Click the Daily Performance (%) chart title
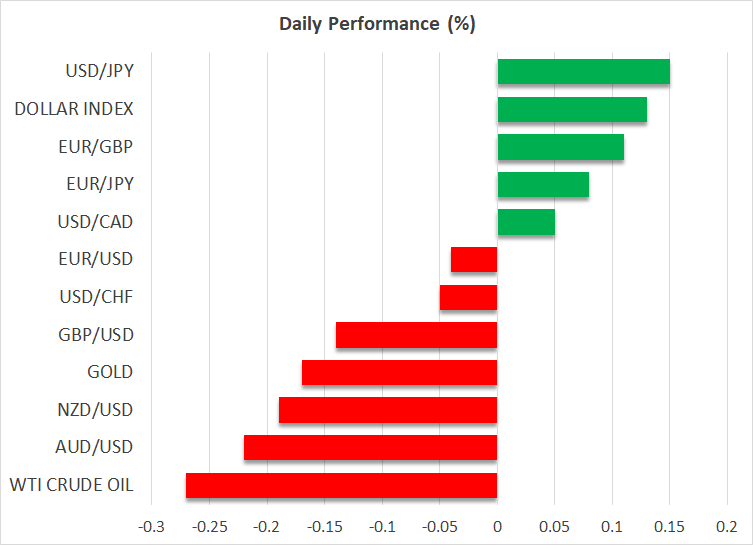Viewport: 753px width, 545px height. click(x=376, y=24)
